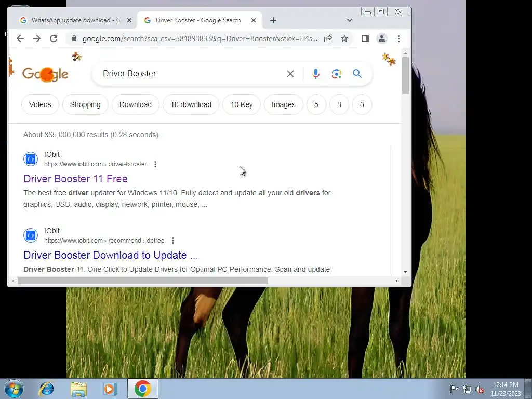This screenshot has height=399, width=532.
Task: Open the Chrome side panel
Action: click(x=365, y=38)
